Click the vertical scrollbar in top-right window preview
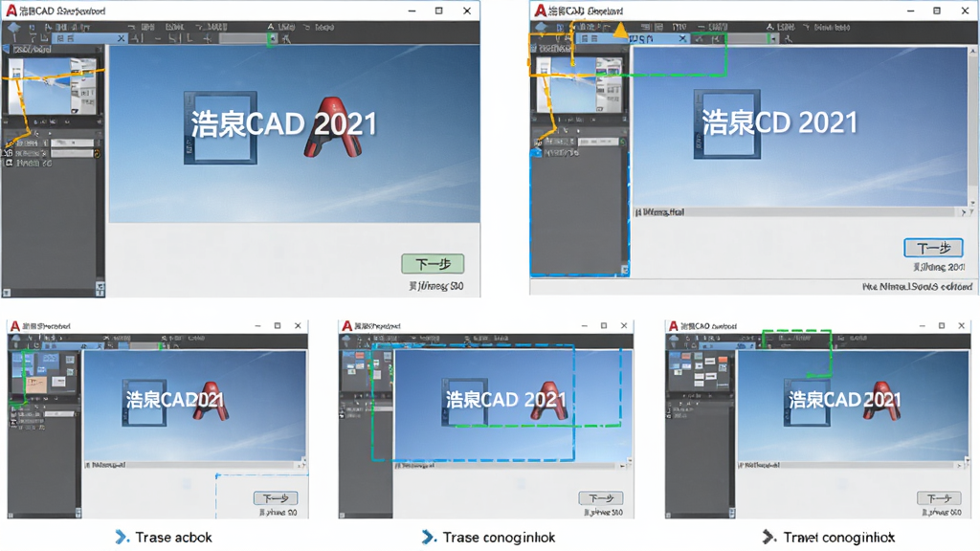980x551 pixels. click(x=972, y=127)
